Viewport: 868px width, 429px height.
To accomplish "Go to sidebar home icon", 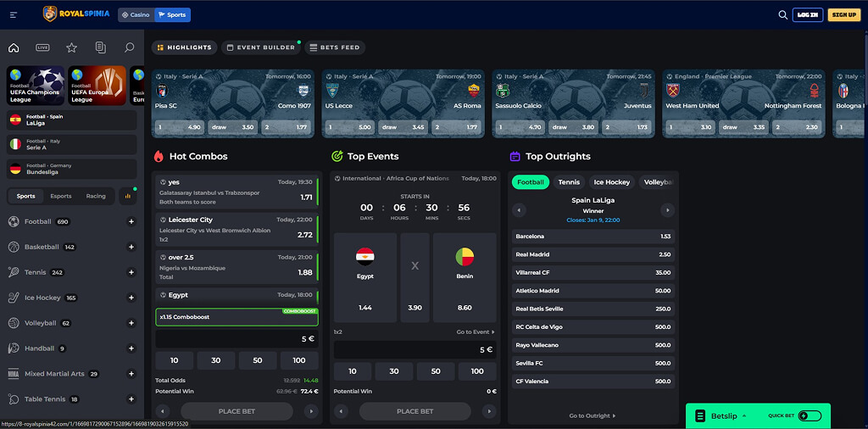I will (14, 47).
